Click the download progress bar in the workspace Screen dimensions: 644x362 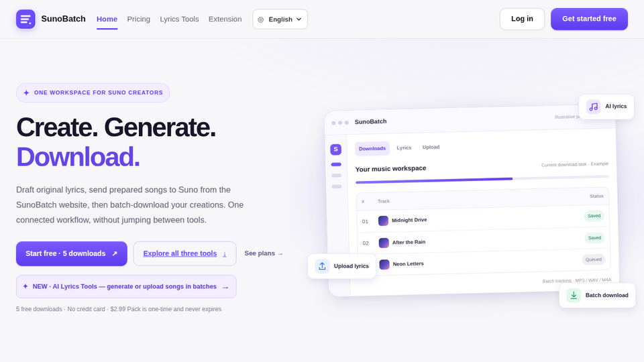click(482, 180)
